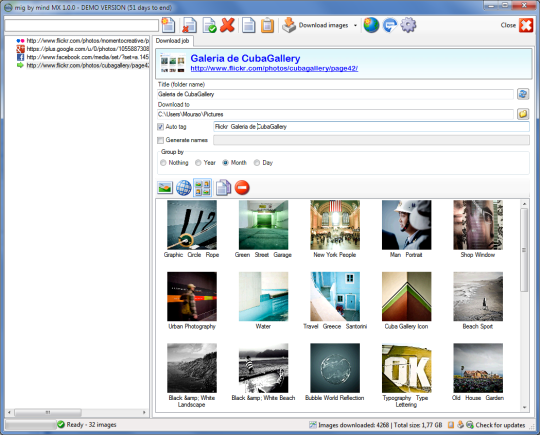Click the remove job page icon

(189, 25)
